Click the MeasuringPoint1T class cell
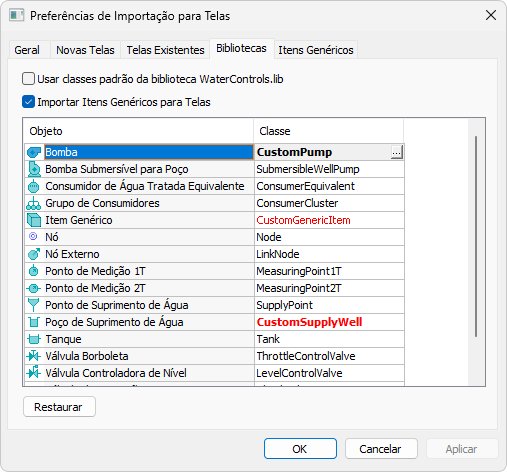 (x=329, y=271)
